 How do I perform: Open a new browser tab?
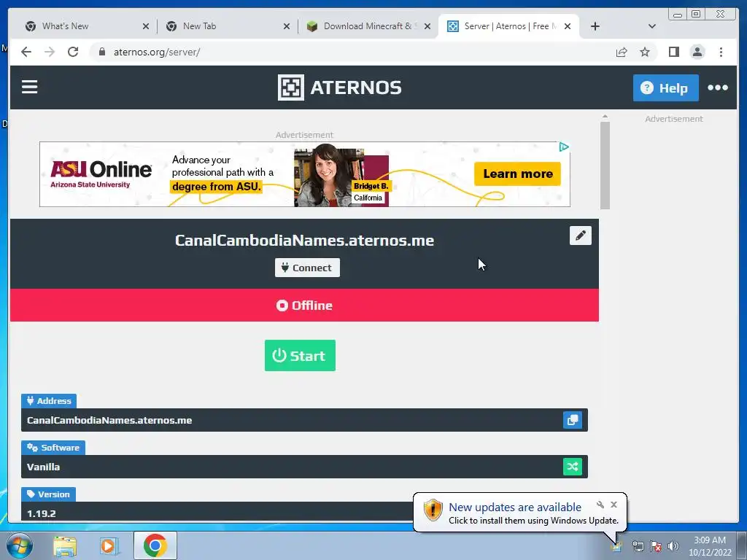[595, 26]
